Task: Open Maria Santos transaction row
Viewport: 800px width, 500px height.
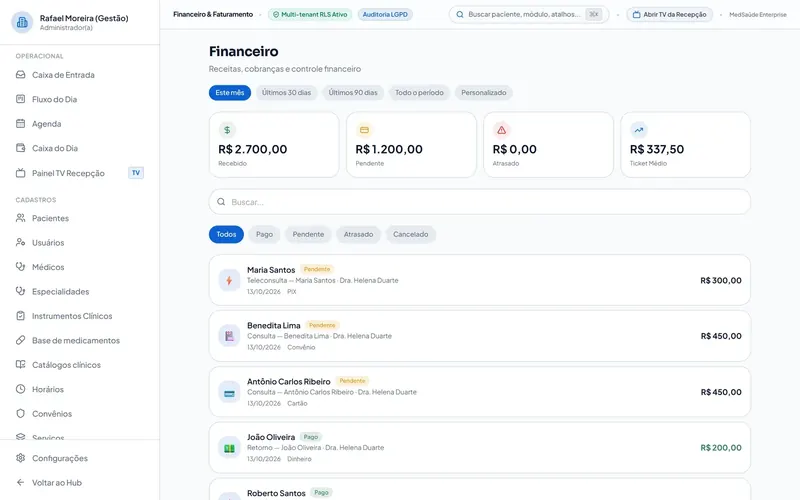Action: click(480, 280)
